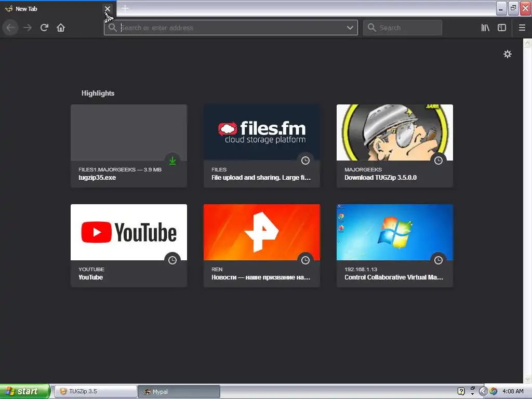Toggle the sidebar view icon
The image size is (532, 399).
click(502, 28)
